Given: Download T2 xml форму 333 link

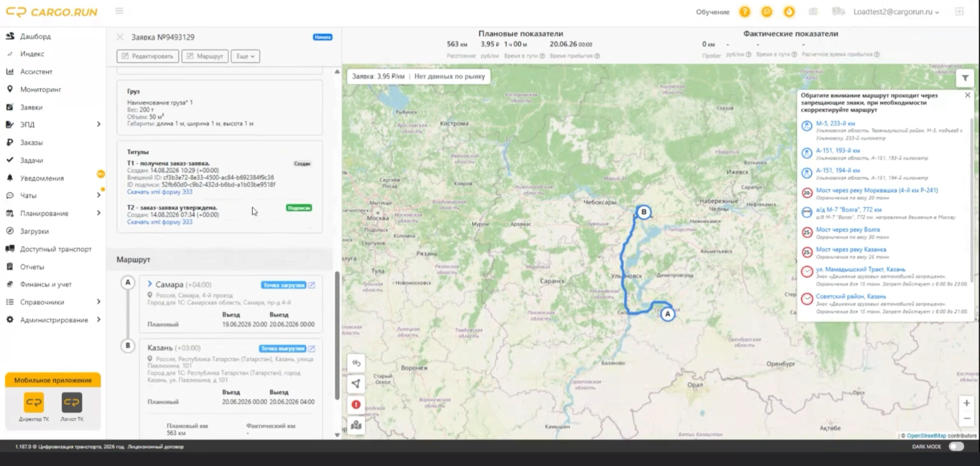Looking at the screenshot, I should pos(160,222).
